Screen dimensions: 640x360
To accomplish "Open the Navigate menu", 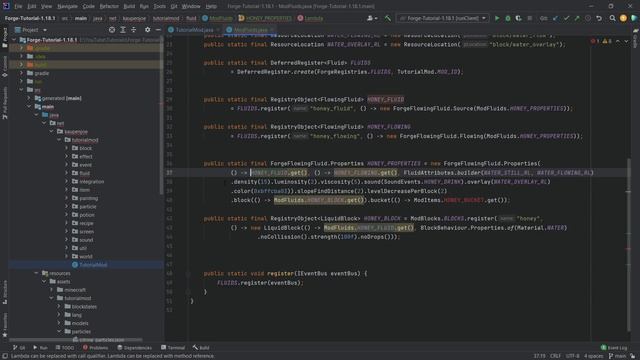I will 67,6.
